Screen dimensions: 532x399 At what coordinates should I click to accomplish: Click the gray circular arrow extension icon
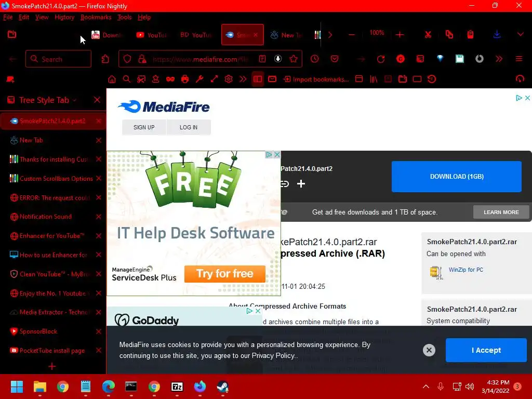coord(480,59)
